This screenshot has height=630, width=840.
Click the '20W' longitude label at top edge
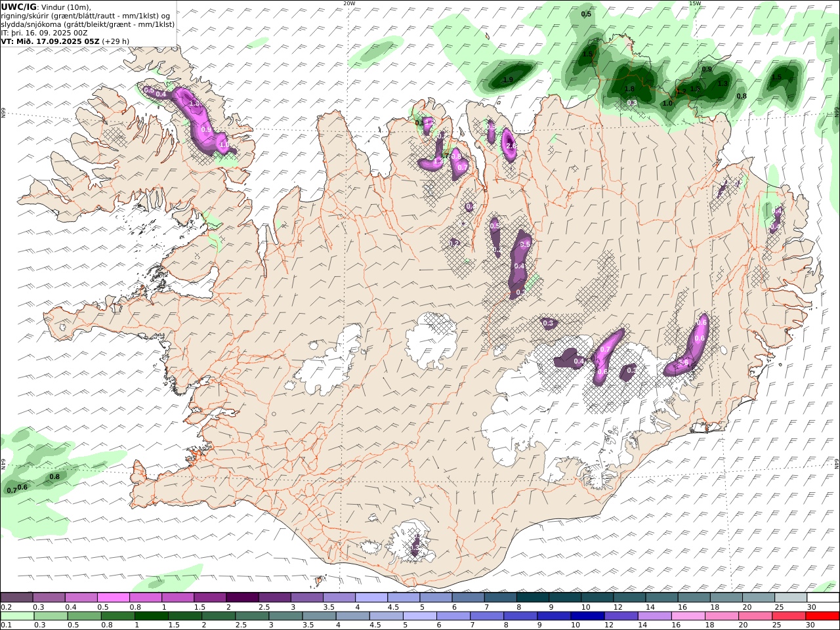[x=349, y=3]
